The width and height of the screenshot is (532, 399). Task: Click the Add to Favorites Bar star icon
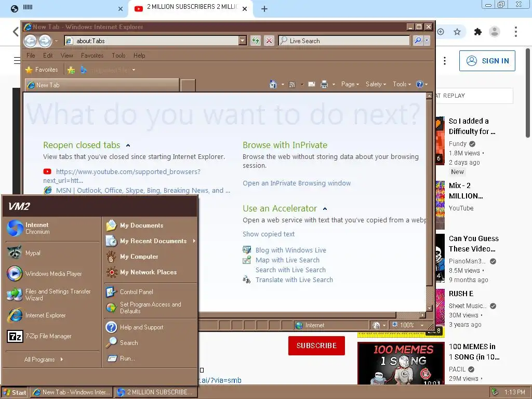(x=71, y=70)
